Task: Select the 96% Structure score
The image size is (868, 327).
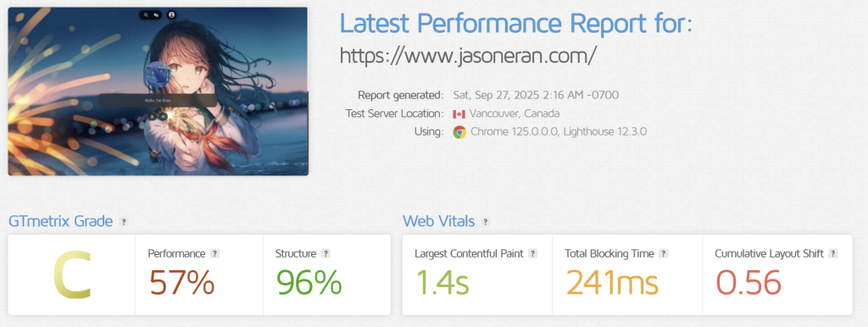Action: pos(309,282)
